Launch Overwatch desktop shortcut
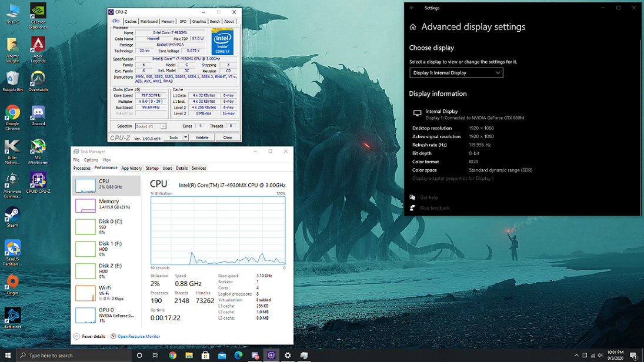644x362 pixels. click(x=38, y=81)
